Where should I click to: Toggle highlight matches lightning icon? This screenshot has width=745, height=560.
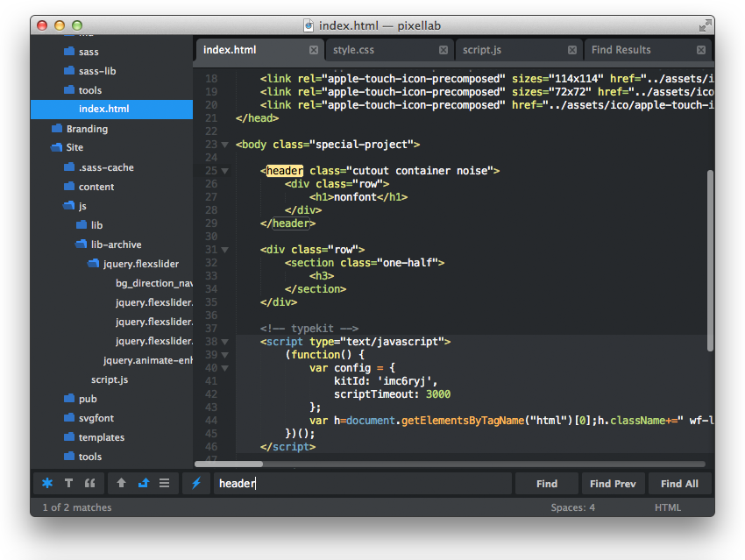pyautogui.click(x=196, y=483)
